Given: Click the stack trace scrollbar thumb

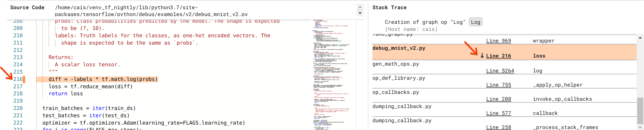Looking at the screenshot, I should click(x=640, y=110).
